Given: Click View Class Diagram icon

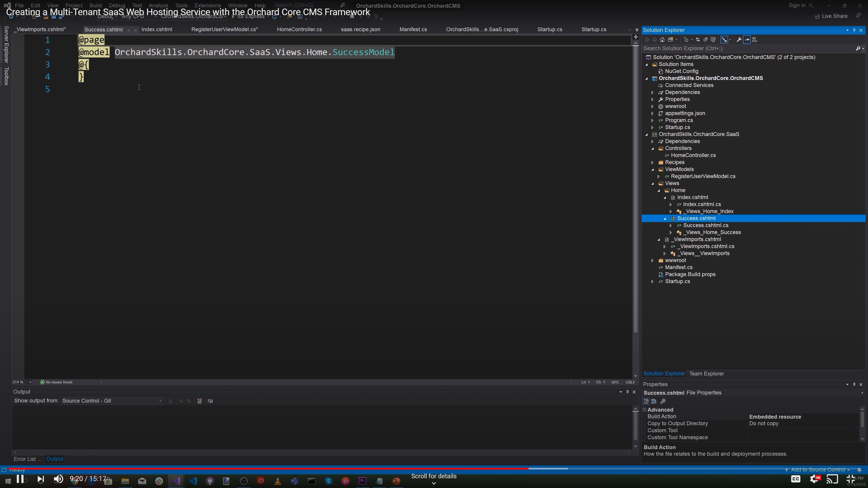Looking at the screenshot, I should [755, 40].
